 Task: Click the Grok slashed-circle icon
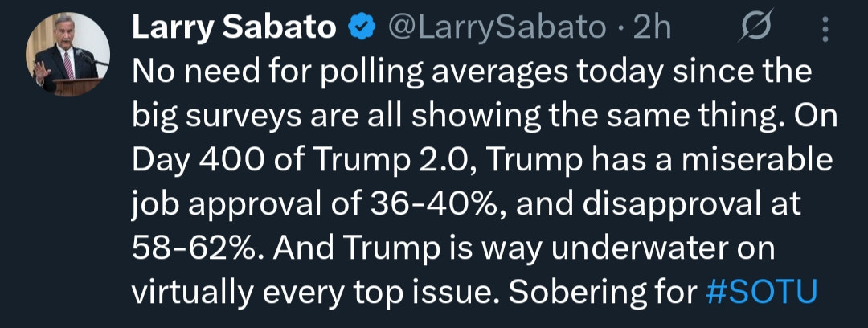(x=757, y=29)
